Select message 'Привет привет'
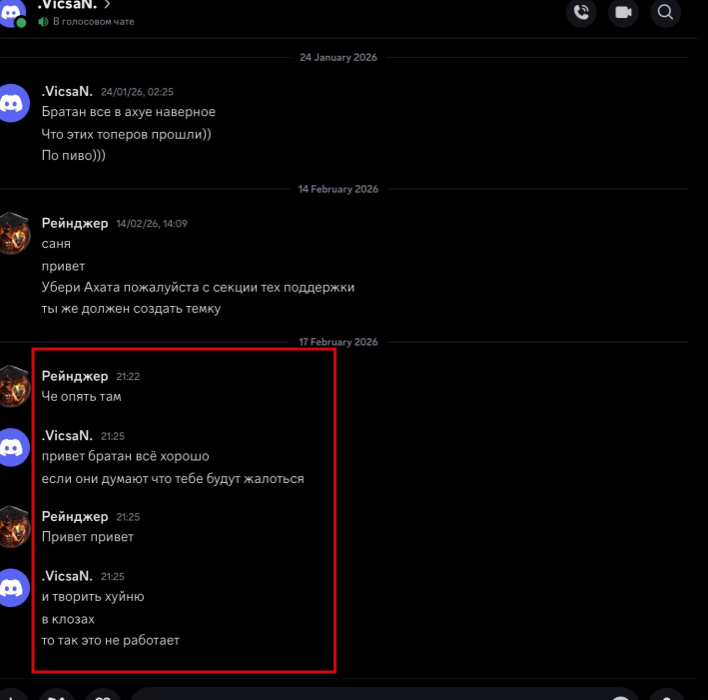The image size is (708, 700). pyautogui.click(x=88, y=537)
